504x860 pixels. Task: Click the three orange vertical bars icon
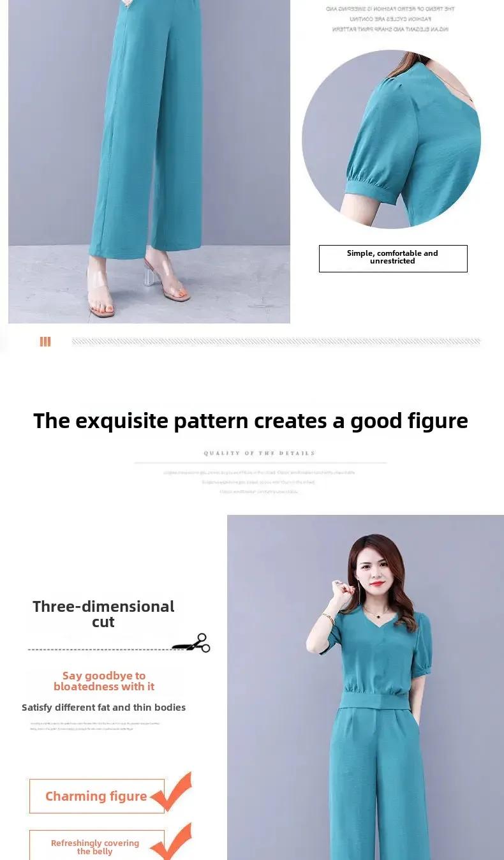coord(45,341)
